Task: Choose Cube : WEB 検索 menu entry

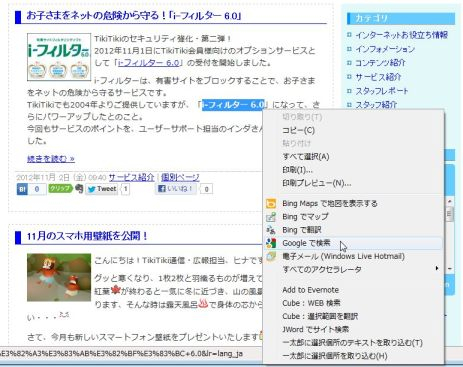Action: 311,303
